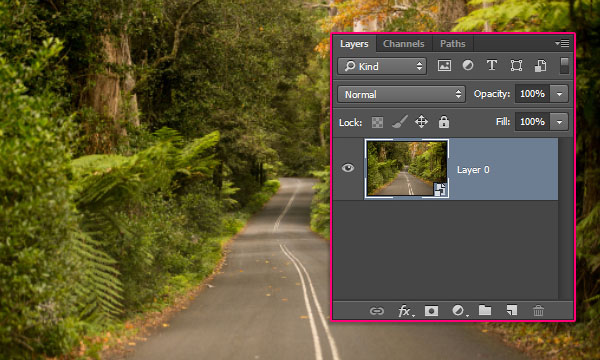Viewport: 600px width, 360px height.
Task: Open the Layers panel flyout menu
Action: [562, 44]
